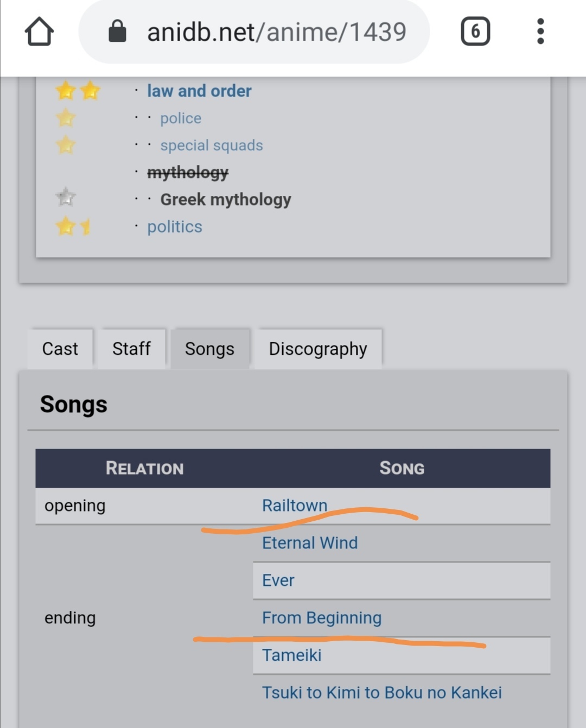The width and height of the screenshot is (586, 728).
Task: Open the special squads tag link
Action: pyautogui.click(x=212, y=145)
